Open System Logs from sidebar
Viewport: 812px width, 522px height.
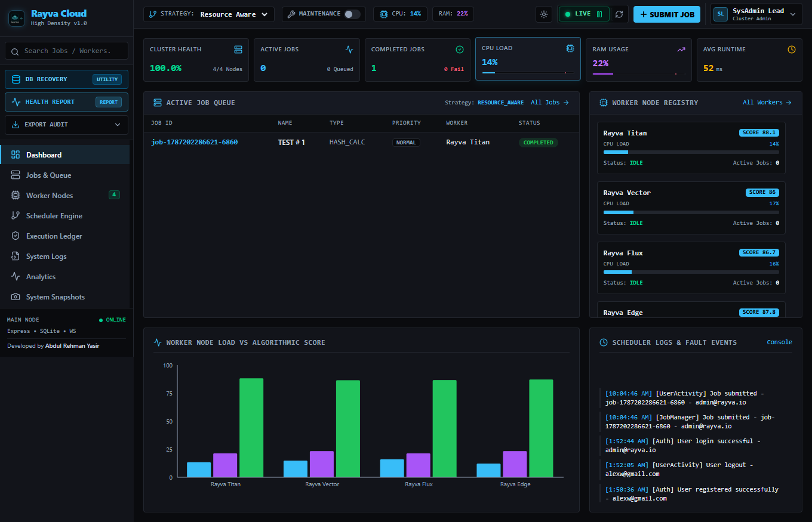[x=65, y=257]
